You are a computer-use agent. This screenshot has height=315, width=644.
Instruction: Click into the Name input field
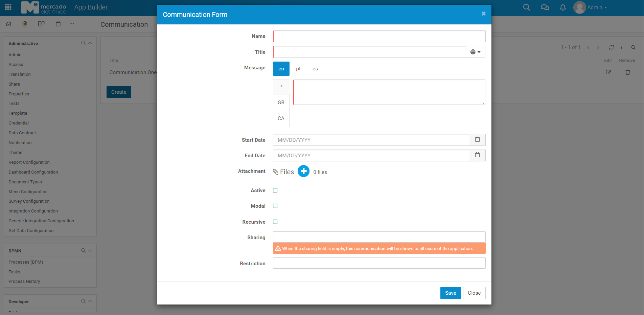pos(379,37)
